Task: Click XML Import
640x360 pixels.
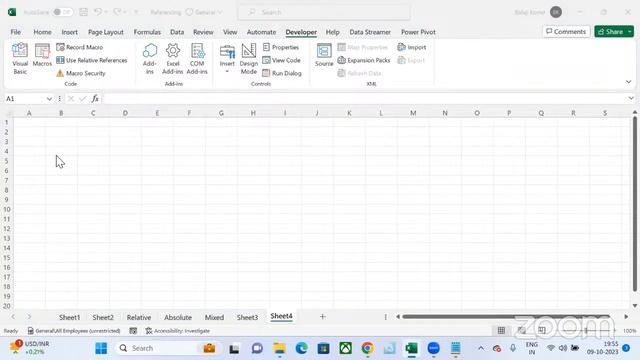Action: 412,47
